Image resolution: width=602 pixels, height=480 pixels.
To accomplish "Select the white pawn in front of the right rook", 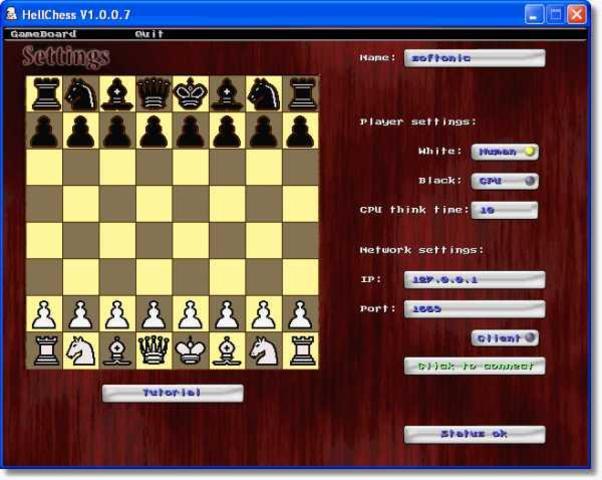I will tap(301, 314).
